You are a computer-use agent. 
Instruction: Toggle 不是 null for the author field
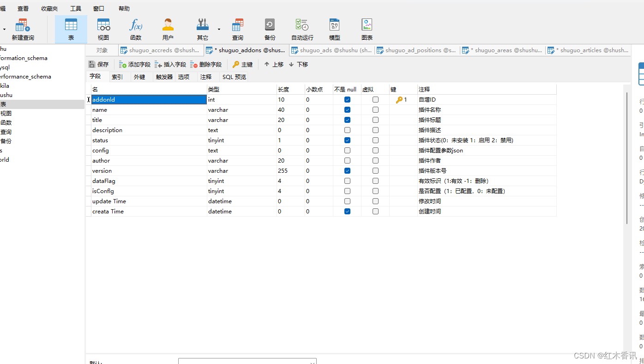click(347, 161)
